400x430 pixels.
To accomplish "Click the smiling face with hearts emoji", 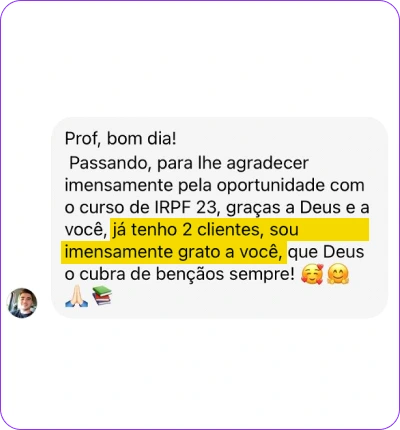I will point(312,274).
